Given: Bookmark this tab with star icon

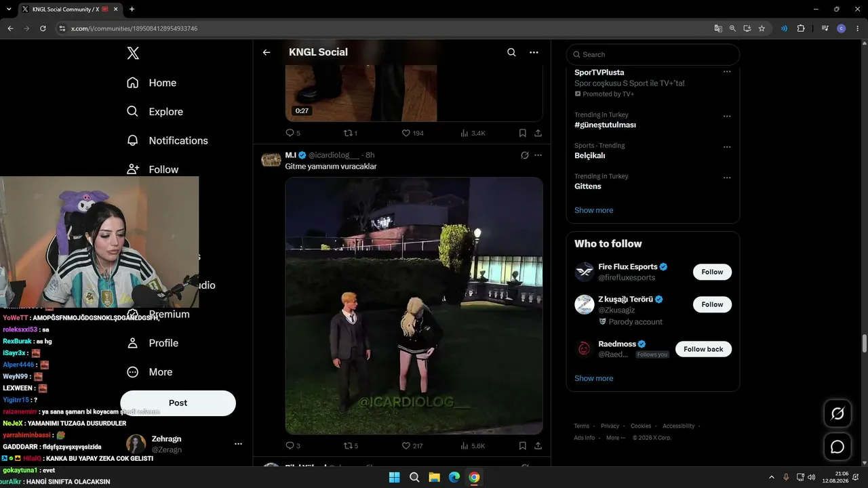Looking at the screenshot, I should coord(762,28).
